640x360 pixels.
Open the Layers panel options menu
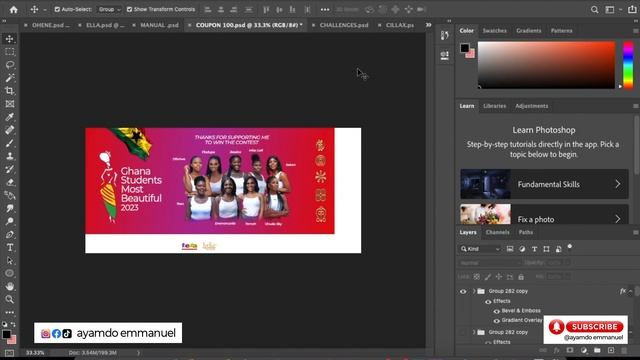[636, 232]
